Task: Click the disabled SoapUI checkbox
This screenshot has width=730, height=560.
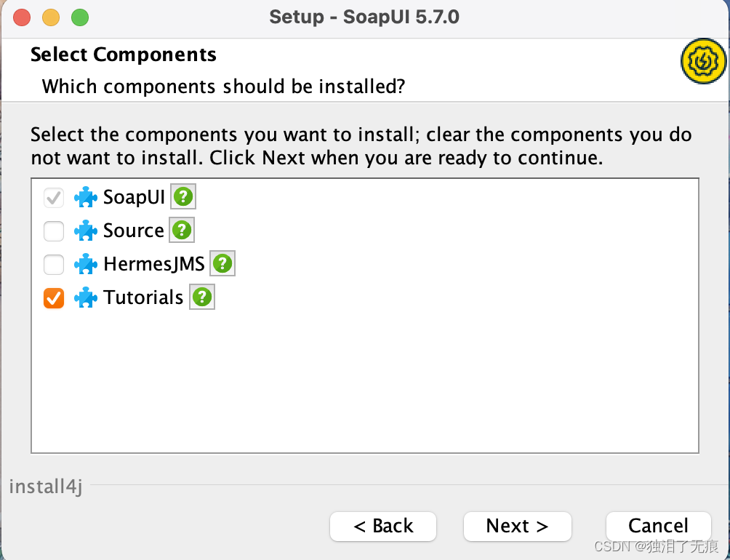Action: [54, 198]
